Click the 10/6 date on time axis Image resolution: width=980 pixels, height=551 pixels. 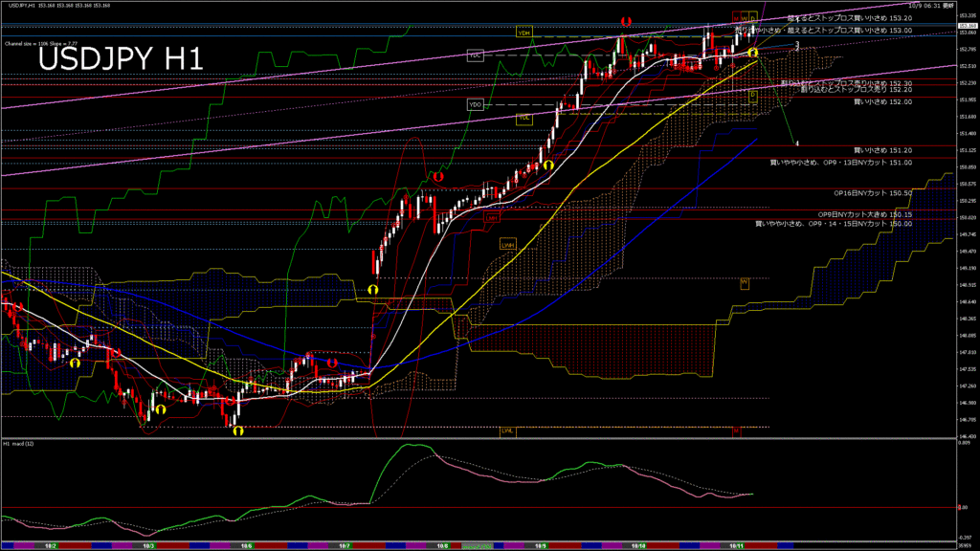coord(246,546)
